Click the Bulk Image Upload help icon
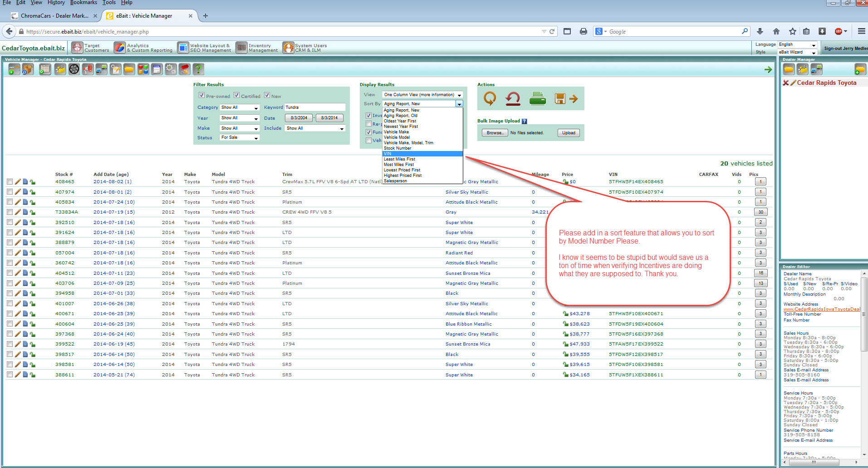This screenshot has height=468, width=868. pos(525,121)
